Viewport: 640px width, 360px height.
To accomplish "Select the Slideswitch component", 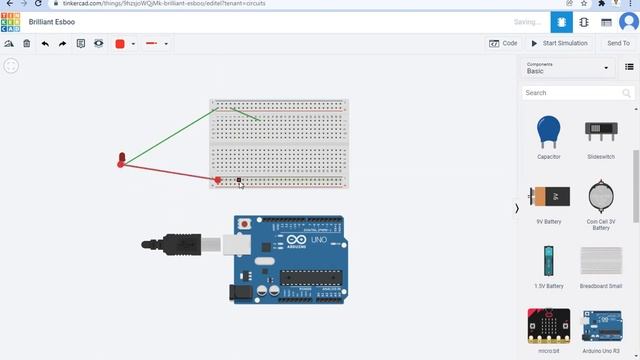I will click(x=601, y=138).
